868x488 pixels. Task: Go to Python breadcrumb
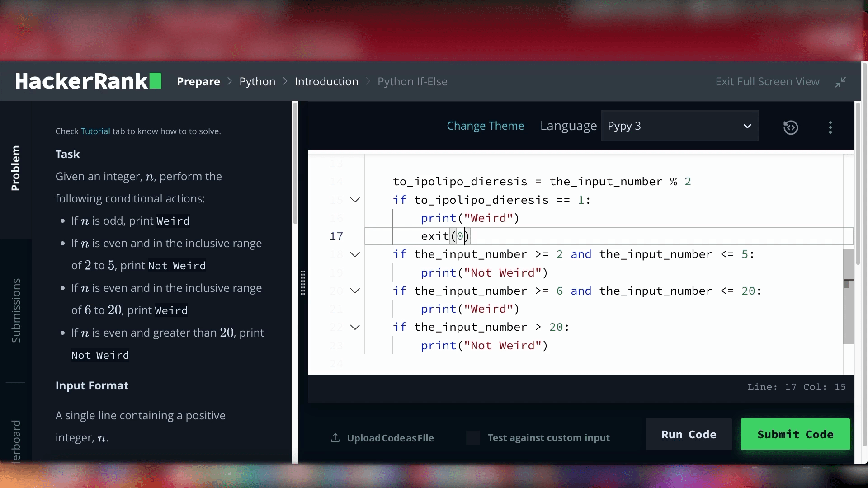tap(257, 82)
